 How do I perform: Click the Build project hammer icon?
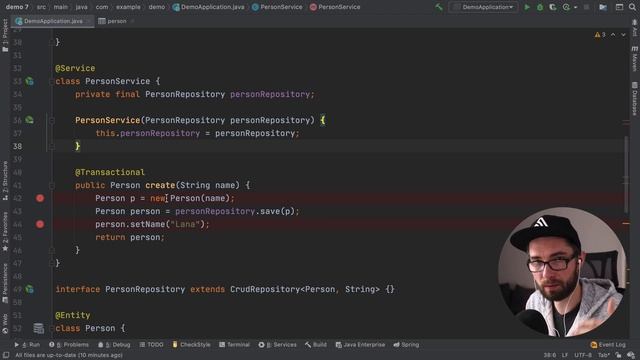click(x=439, y=7)
